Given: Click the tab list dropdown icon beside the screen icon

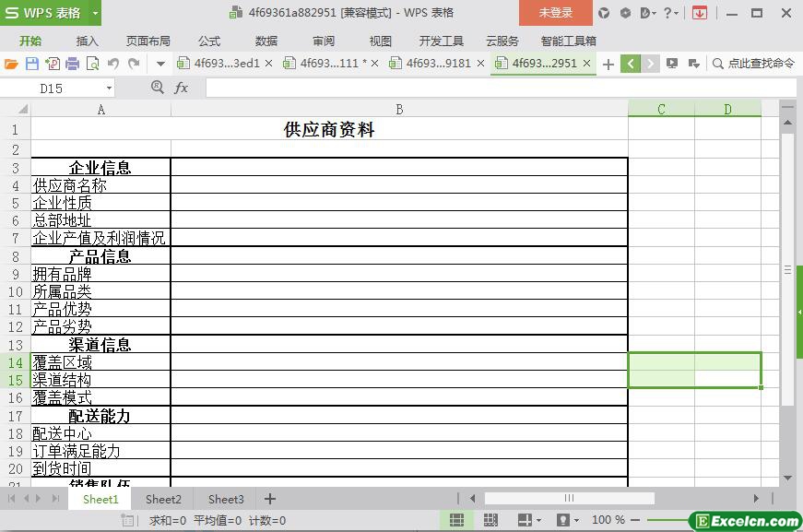Looking at the screenshot, I should (x=694, y=64).
